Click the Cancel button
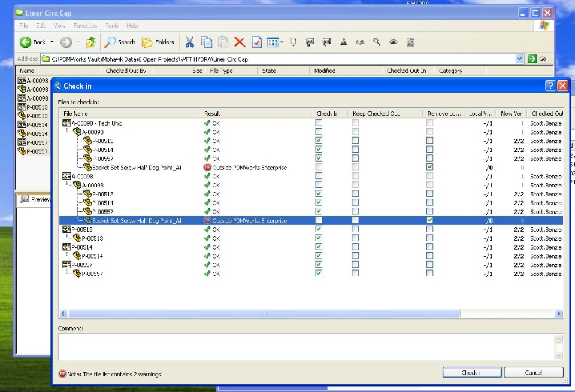The image size is (575, 392). point(534,373)
